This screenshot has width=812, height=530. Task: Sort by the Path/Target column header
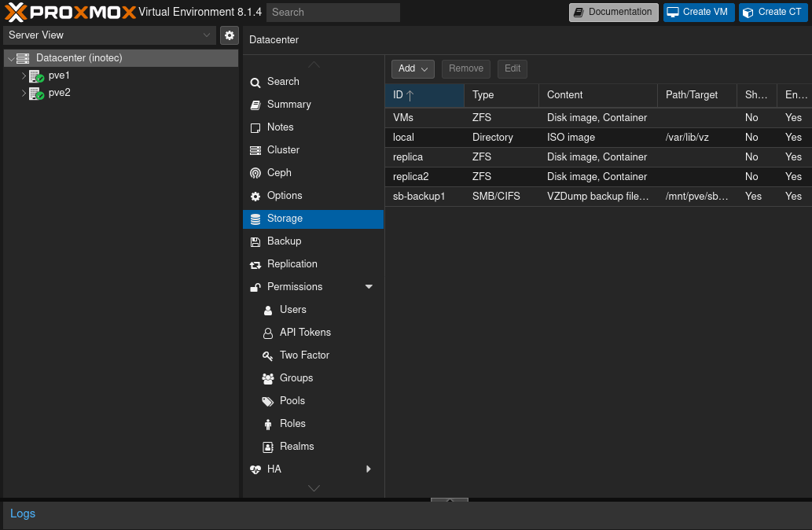pyautogui.click(x=697, y=95)
